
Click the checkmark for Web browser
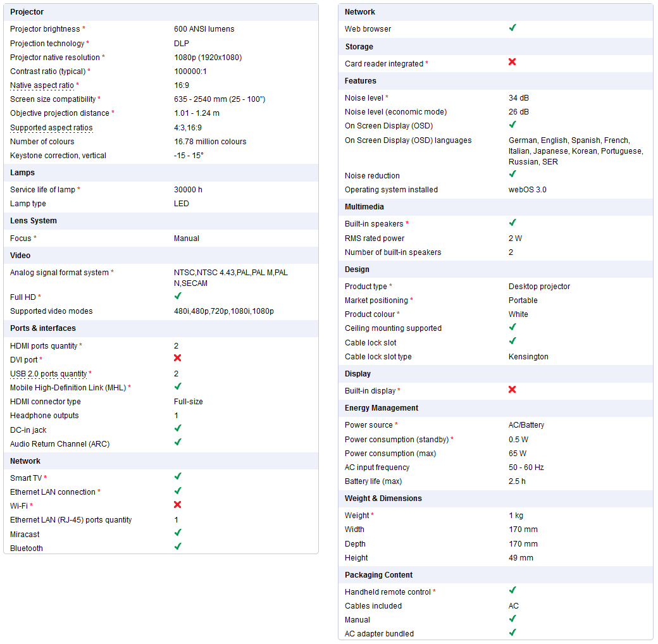coord(512,28)
